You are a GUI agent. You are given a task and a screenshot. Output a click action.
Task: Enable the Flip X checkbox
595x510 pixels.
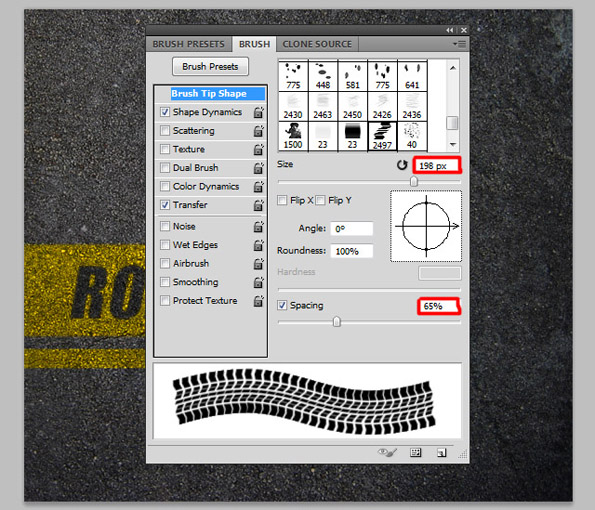tap(282, 200)
